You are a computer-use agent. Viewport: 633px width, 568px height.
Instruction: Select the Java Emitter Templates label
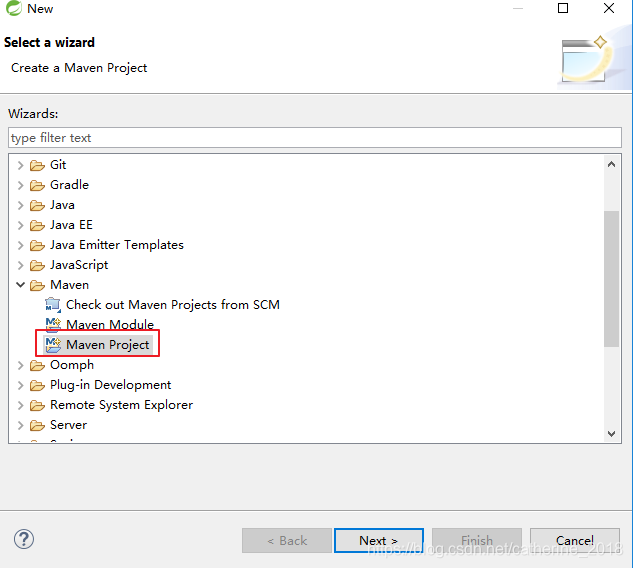117,245
